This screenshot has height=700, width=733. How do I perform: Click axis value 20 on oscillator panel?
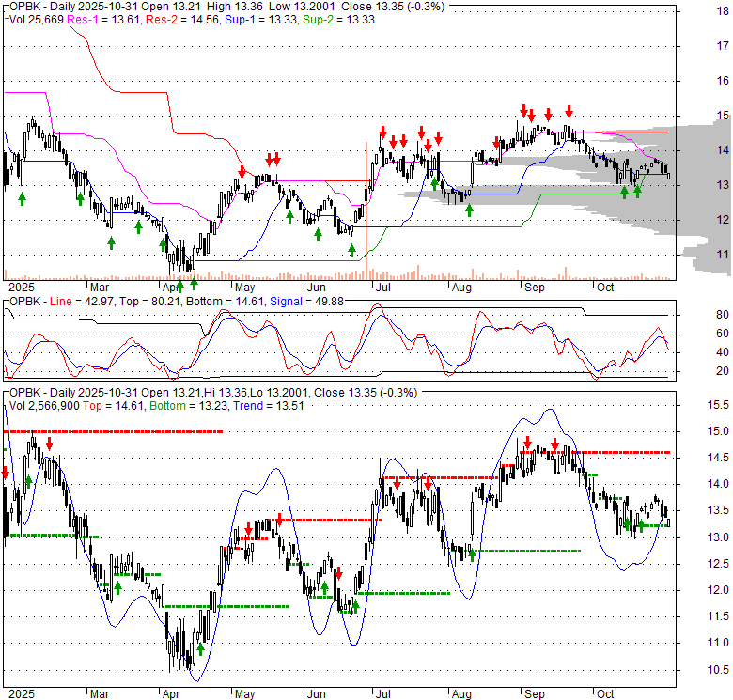(x=723, y=371)
